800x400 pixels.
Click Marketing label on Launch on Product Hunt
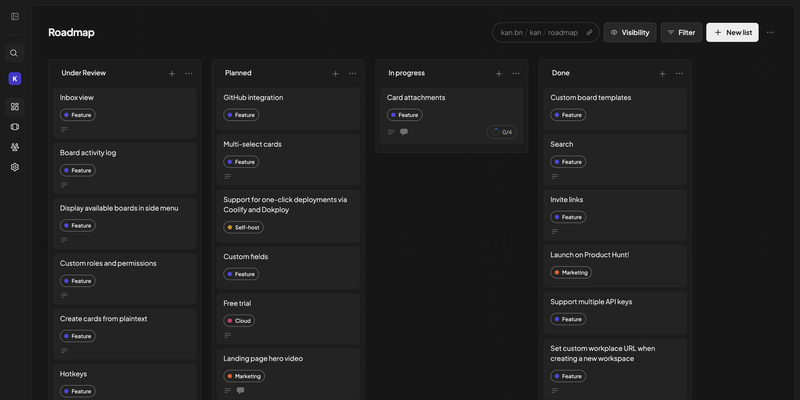click(x=571, y=272)
